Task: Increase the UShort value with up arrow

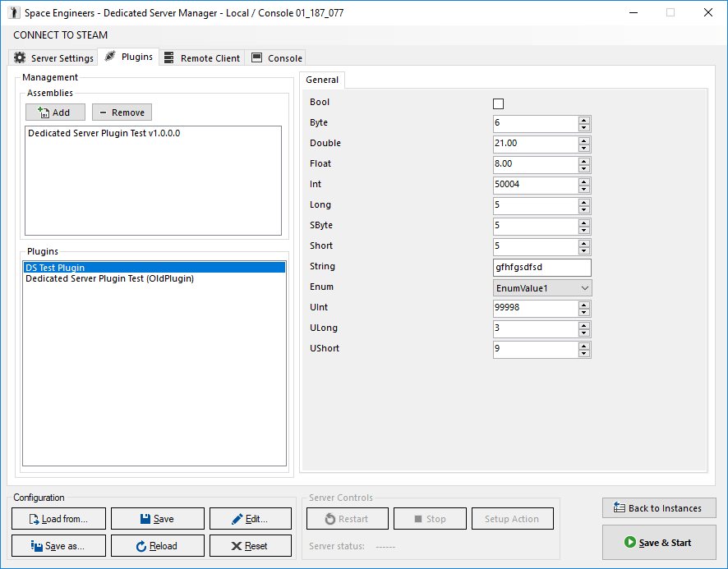Action: [584, 346]
